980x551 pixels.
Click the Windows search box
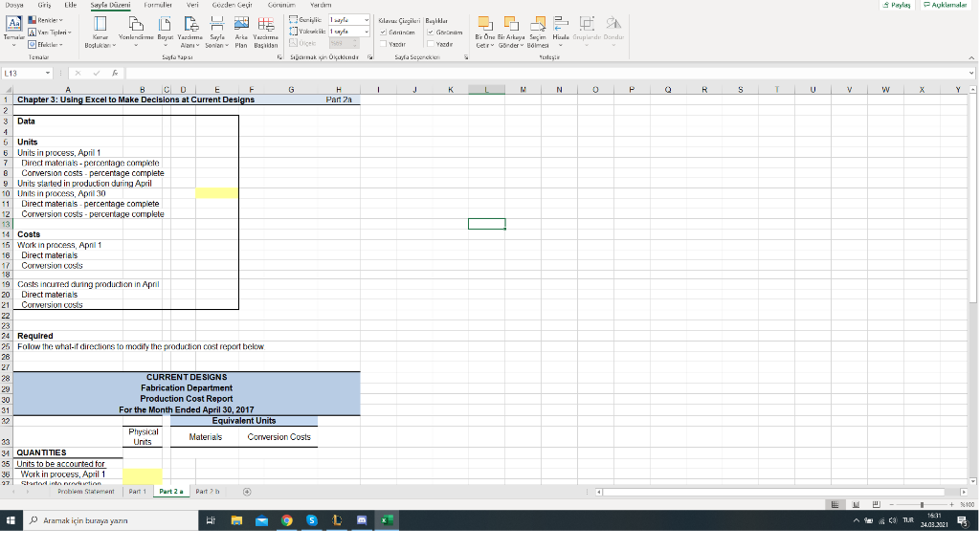(x=111, y=520)
